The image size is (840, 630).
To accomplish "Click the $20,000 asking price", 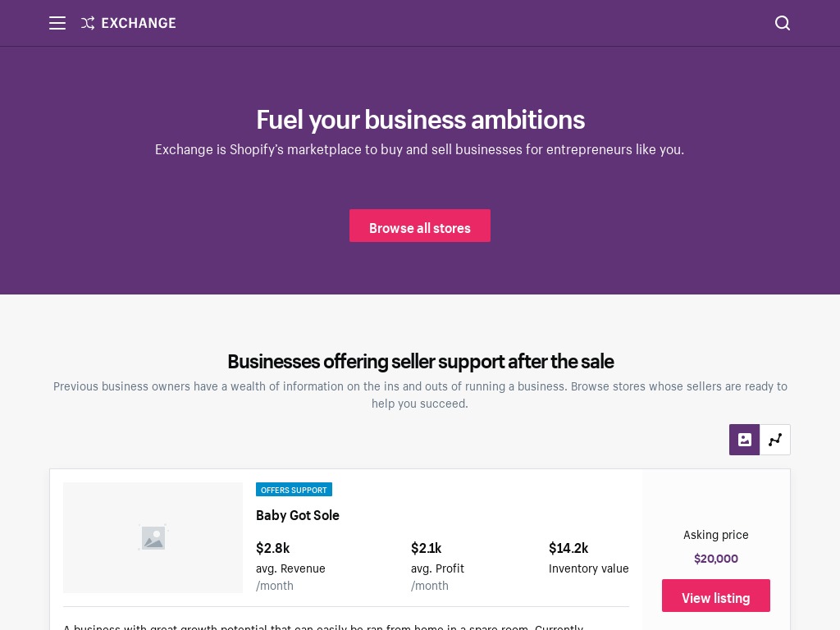I will [x=715, y=559].
